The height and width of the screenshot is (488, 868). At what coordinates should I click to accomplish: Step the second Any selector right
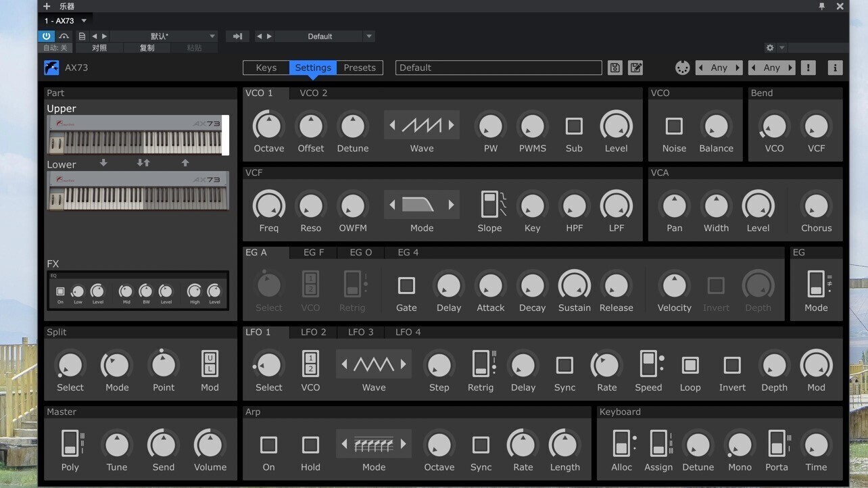pyautogui.click(x=790, y=68)
